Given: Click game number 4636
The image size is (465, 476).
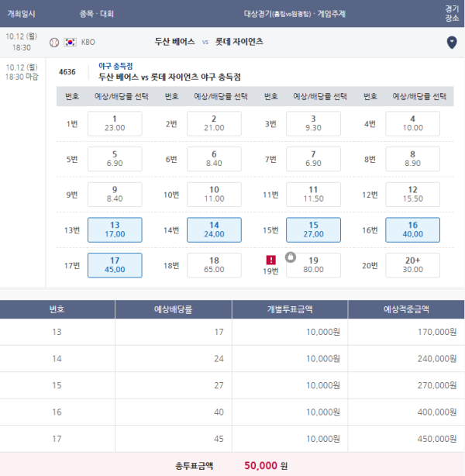Looking at the screenshot, I should pyautogui.click(x=67, y=72).
